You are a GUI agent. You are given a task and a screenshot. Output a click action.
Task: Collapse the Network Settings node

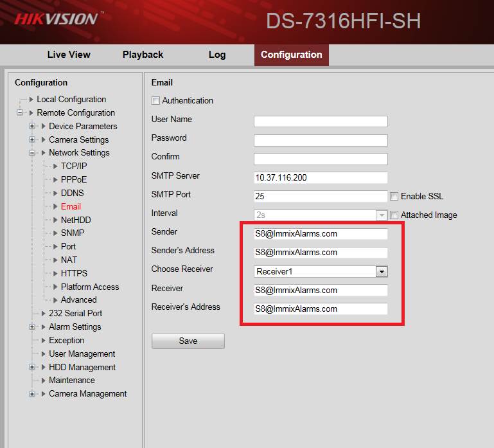coord(32,153)
